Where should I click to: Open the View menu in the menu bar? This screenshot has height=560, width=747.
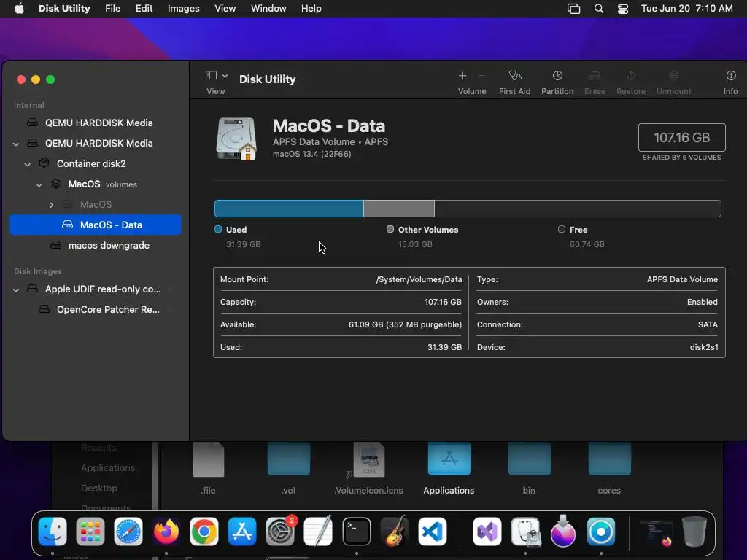click(225, 9)
